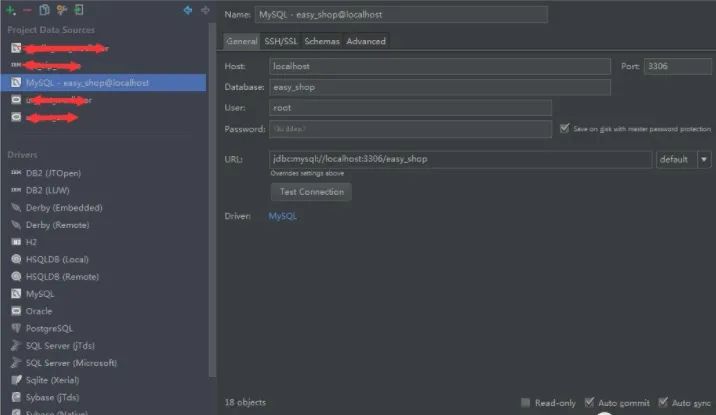This screenshot has height=415, width=716.
Task: Choose the DB2 (LUW) driver
Action: click(47, 190)
